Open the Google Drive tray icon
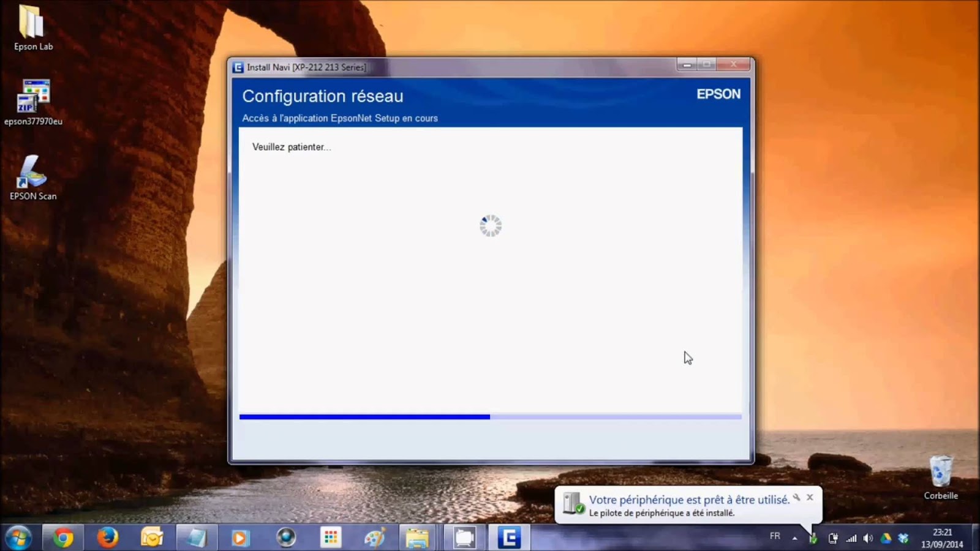This screenshot has width=980, height=551. [886, 539]
